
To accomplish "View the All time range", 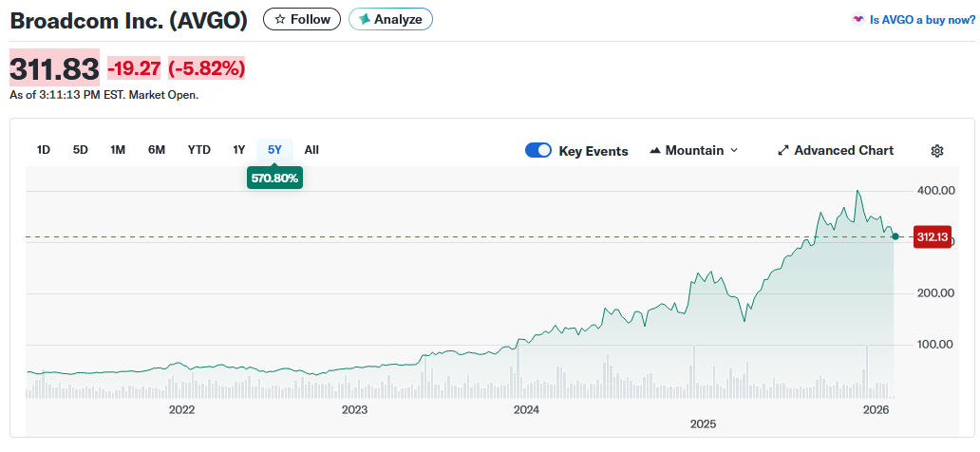I will [311, 150].
